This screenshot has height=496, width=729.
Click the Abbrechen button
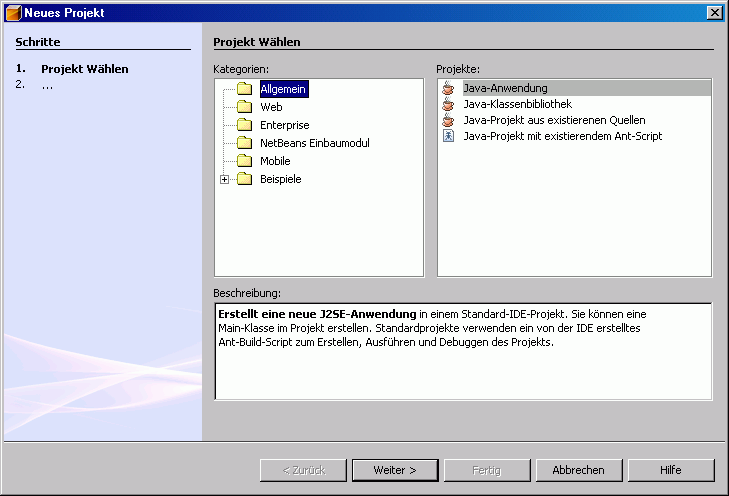tap(579, 470)
